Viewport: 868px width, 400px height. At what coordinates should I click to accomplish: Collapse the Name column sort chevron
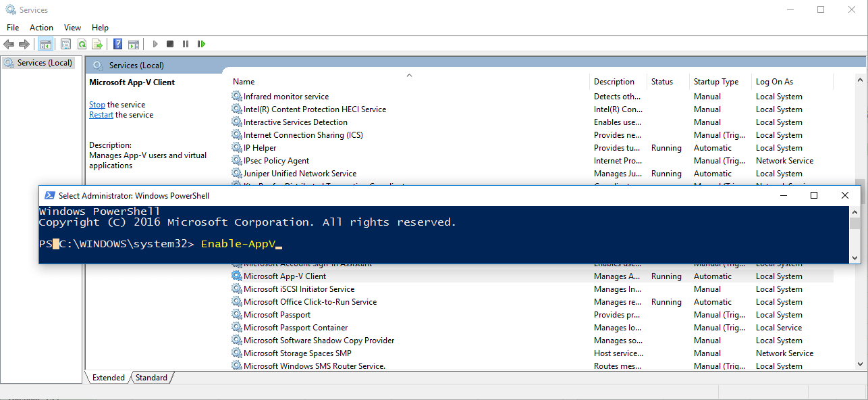click(x=409, y=74)
